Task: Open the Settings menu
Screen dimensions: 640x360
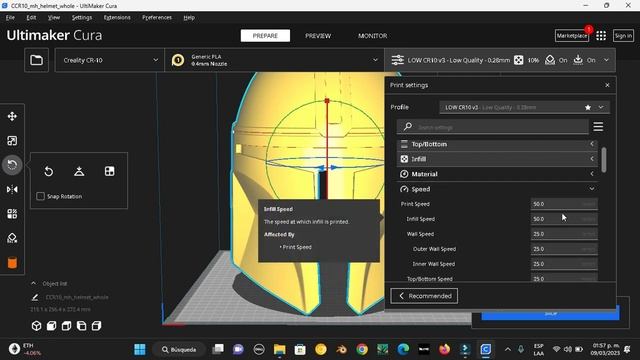Action: (x=82, y=18)
